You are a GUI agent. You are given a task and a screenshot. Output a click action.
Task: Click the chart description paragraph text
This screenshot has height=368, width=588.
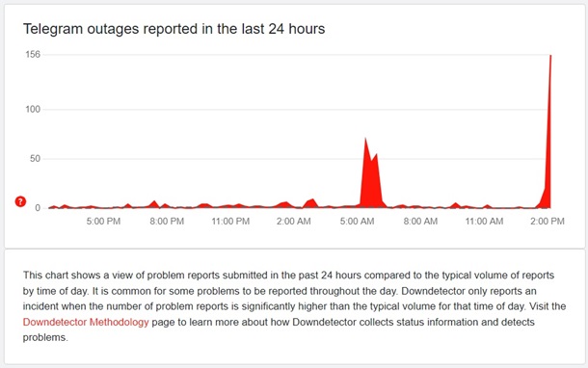pos(294,306)
